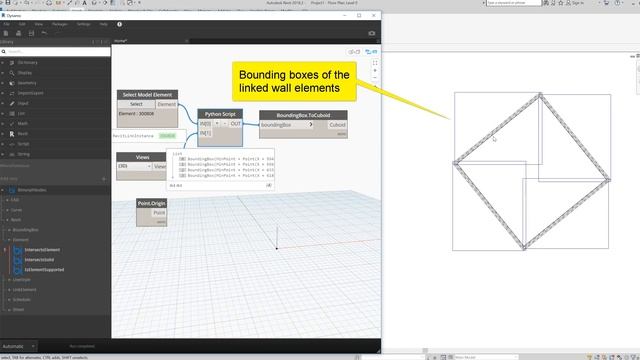This screenshot has width=640, height=360.
Task: Click the Revit library category icon
Action: [x=12, y=133]
